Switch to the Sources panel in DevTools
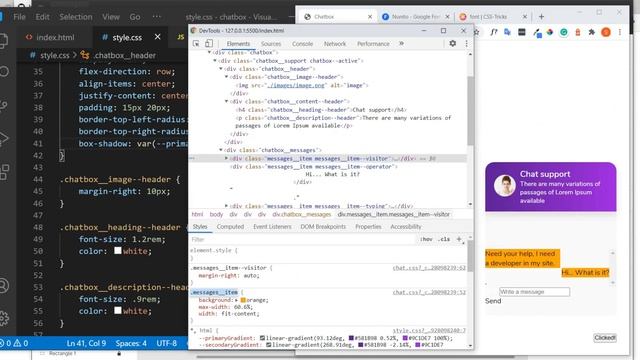The height and width of the screenshot is (360, 640). (271, 44)
